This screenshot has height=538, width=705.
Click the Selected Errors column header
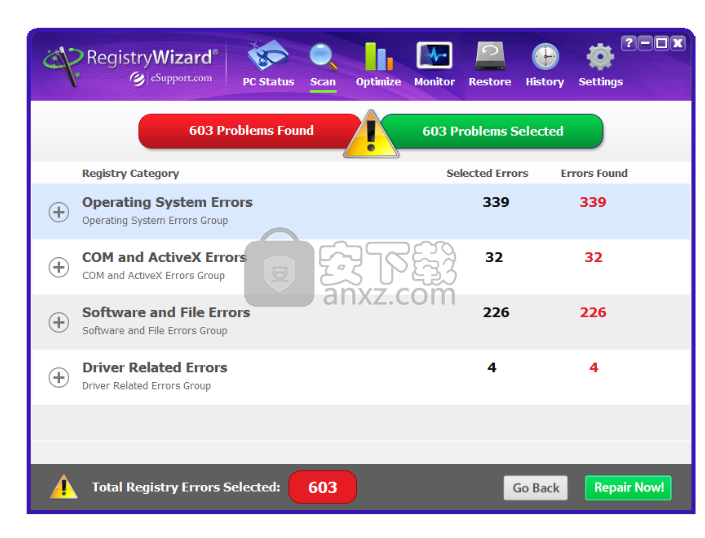pyautogui.click(x=487, y=173)
